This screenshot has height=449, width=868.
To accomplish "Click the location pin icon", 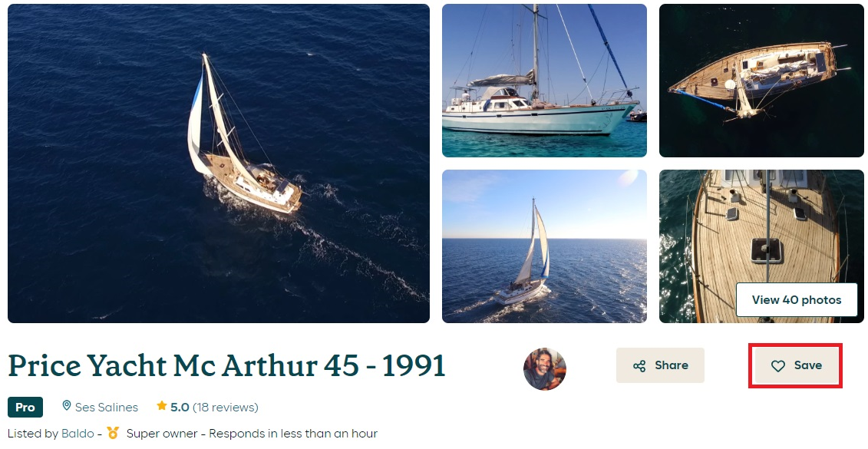I will [67, 406].
